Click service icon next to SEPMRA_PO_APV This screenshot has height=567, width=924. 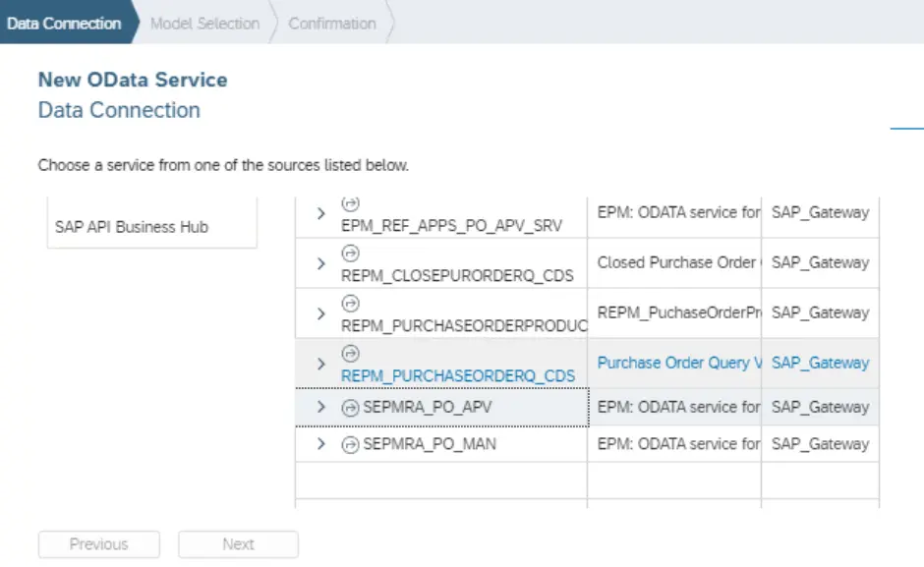click(350, 408)
